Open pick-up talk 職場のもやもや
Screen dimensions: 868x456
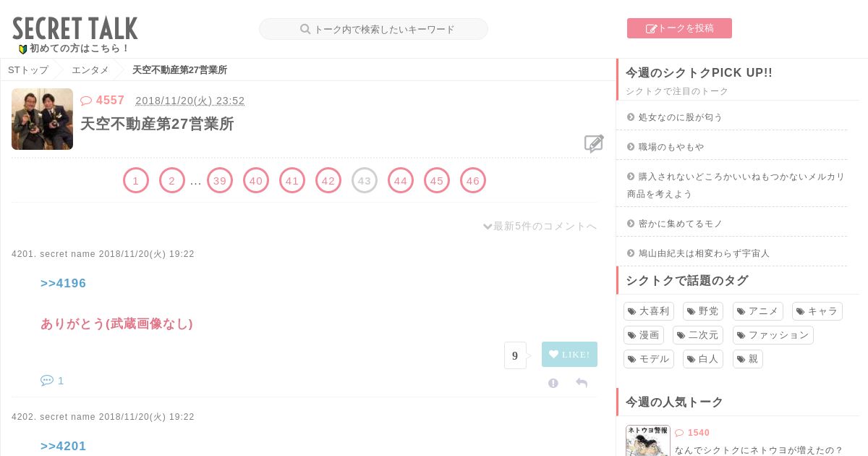[x=671, y=147]
